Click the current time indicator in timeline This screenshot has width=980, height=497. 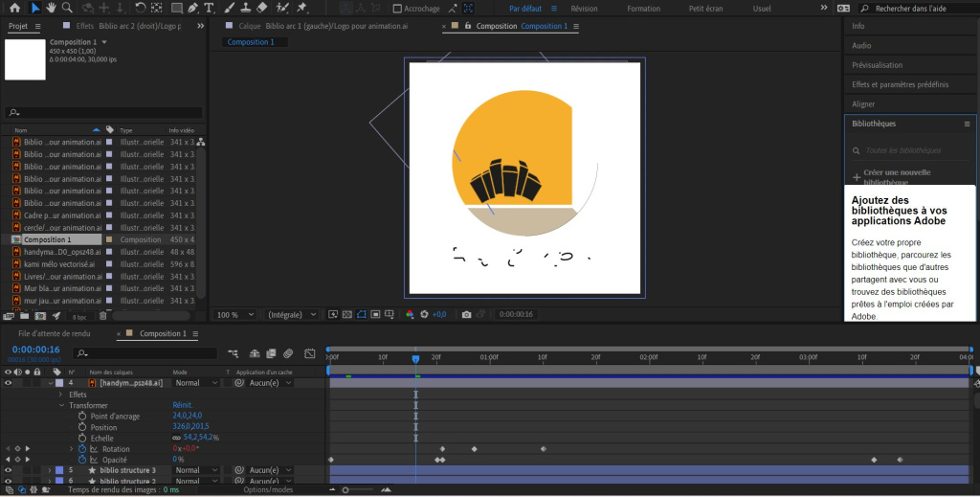[415, 358]
